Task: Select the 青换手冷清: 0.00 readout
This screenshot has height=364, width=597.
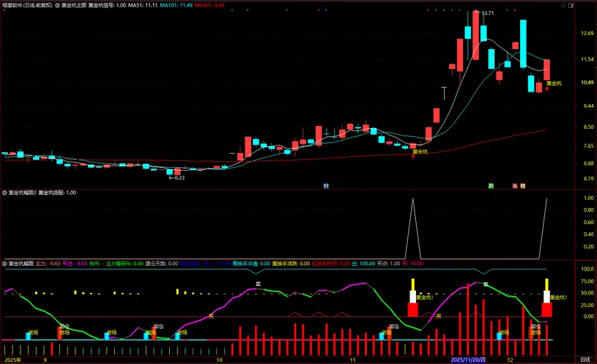Action: (251, 264)
